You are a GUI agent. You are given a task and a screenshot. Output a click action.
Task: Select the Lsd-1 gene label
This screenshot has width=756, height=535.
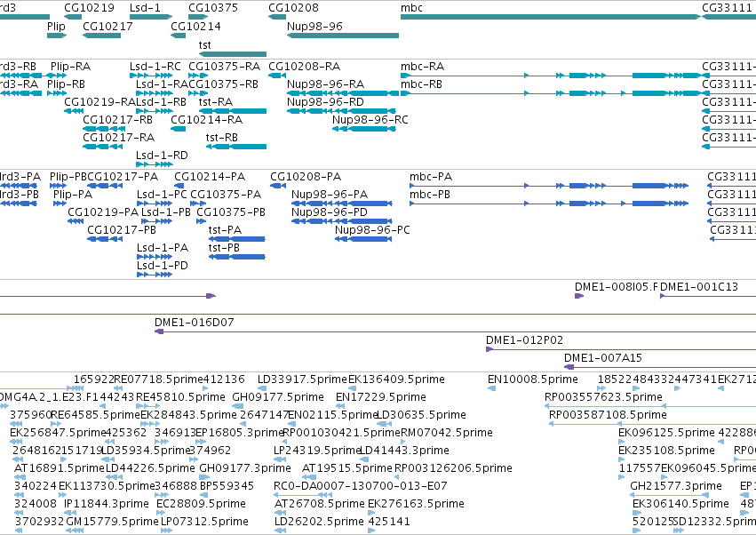click(x=145, y=8)
